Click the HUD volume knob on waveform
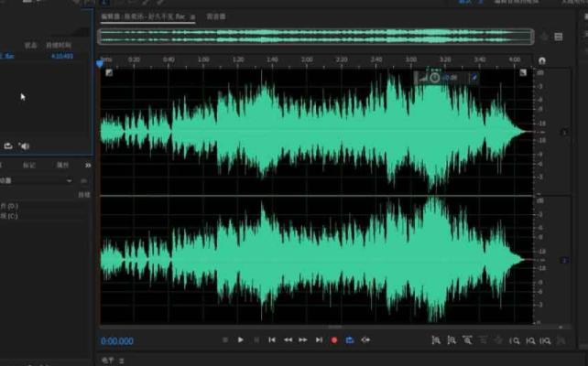Image resolution: width=588 pixels, height=366 pixels. [434, 78]
